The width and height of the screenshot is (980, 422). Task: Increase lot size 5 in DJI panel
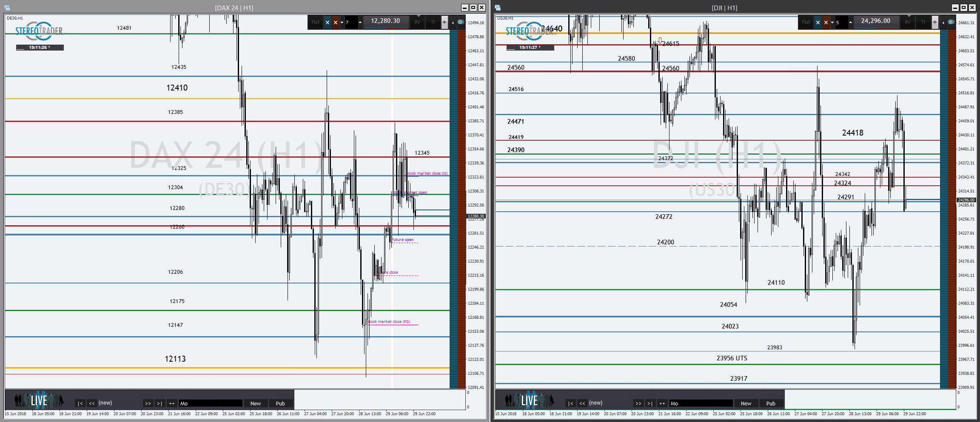click(x=851, y=23)
